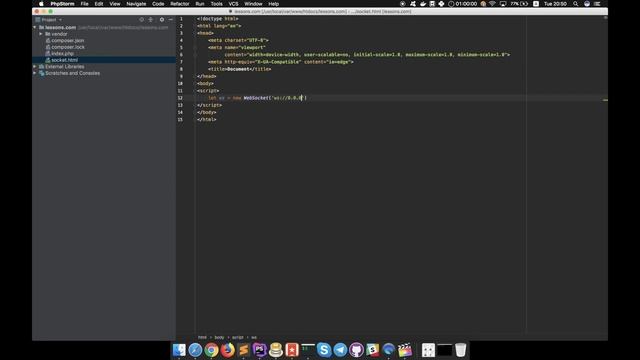Open the View menu

tap(115, 4)
